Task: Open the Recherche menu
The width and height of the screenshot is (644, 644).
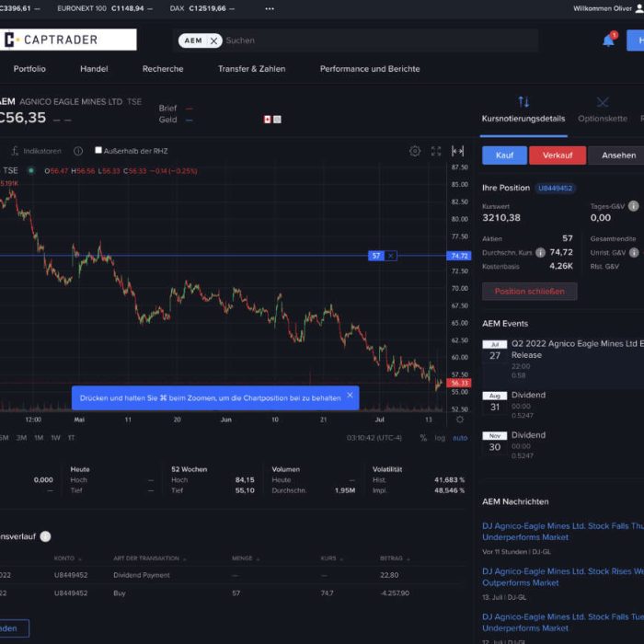Action: coord(163,69)
